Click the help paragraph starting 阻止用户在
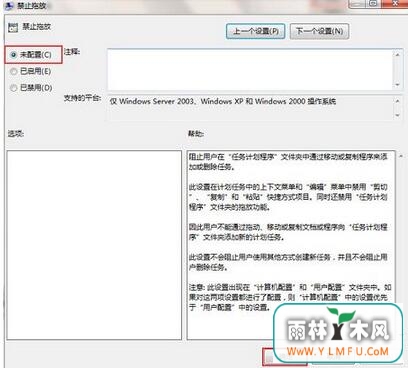This screenshot has height=368, width=408. tap(288, 162)
